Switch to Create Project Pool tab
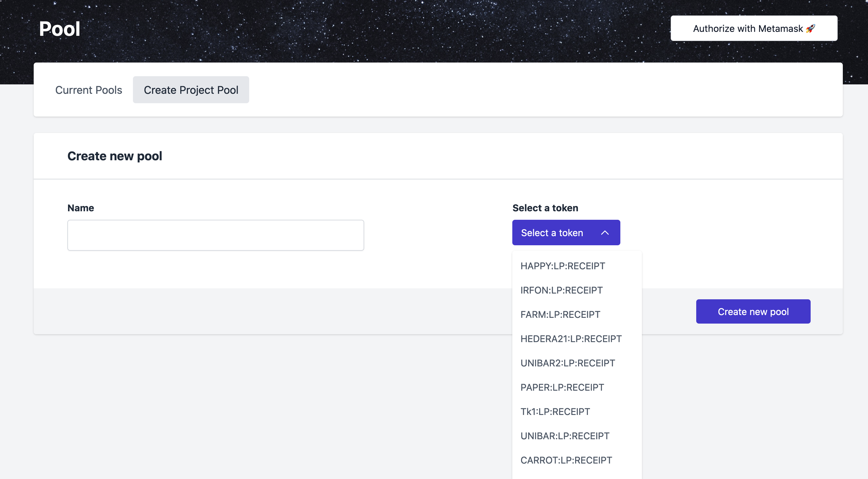The image size is (868, 479). tap(191, 90)
